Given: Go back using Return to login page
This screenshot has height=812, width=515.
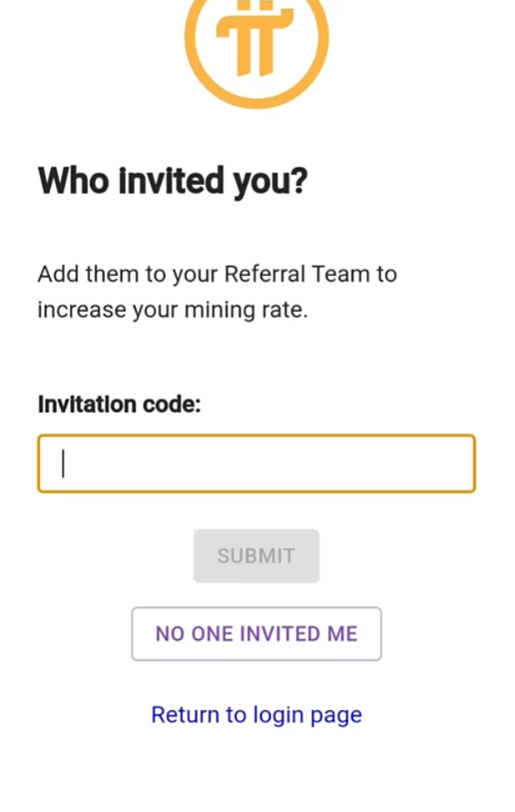Looking at the screenshot, I should pyautogui.click(x=256, y=715).
